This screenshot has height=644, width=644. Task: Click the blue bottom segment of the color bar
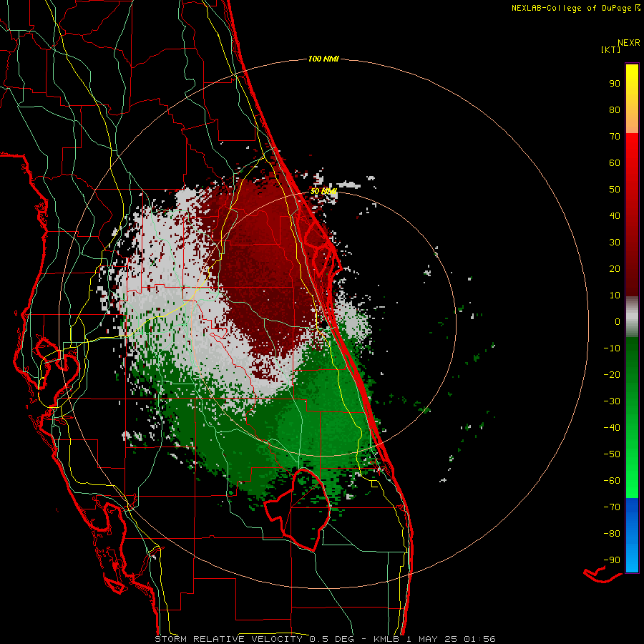pos(632,535)
